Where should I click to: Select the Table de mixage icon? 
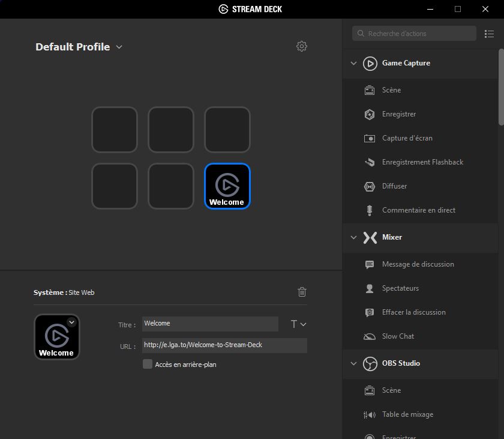pyautogui.click(x=370, y=414)
